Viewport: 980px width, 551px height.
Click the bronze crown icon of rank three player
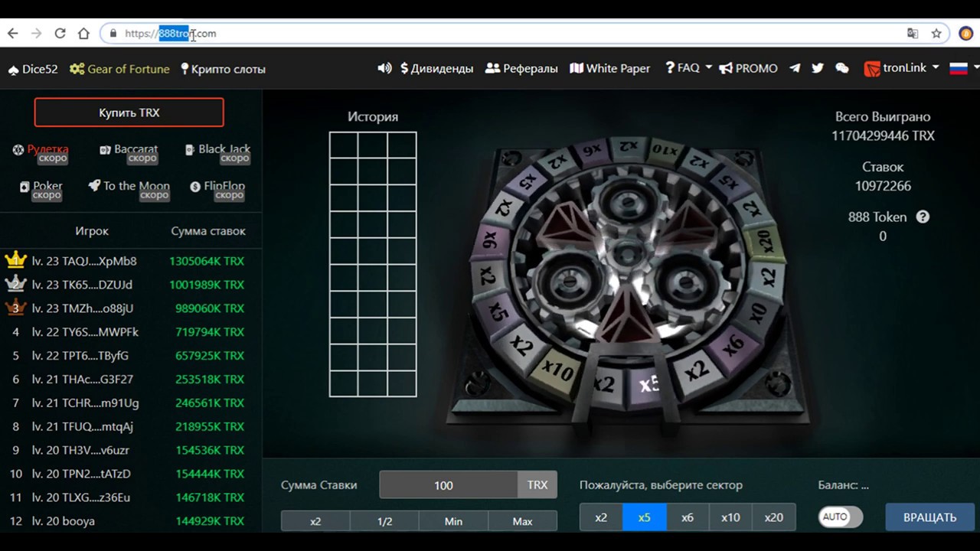[15, 308]
